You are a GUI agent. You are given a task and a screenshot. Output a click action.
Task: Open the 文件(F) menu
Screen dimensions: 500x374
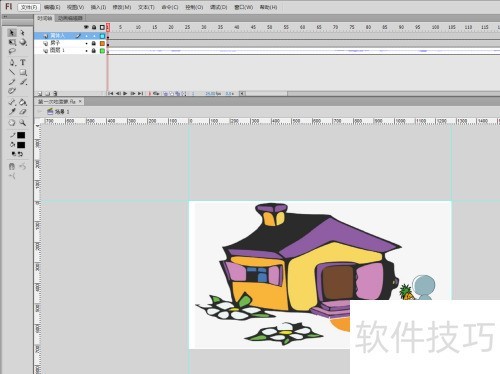[x=29, y=7]
